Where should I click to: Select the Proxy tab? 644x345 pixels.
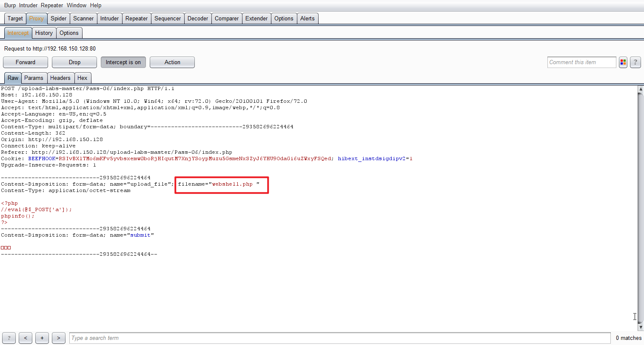pyautogui.click(x=37, y=18)
